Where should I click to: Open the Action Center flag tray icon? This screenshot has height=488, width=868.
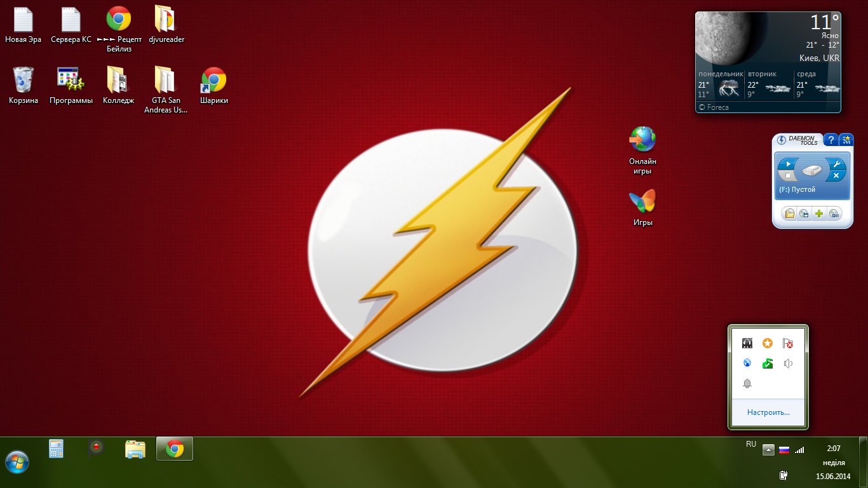coord(788,343)
